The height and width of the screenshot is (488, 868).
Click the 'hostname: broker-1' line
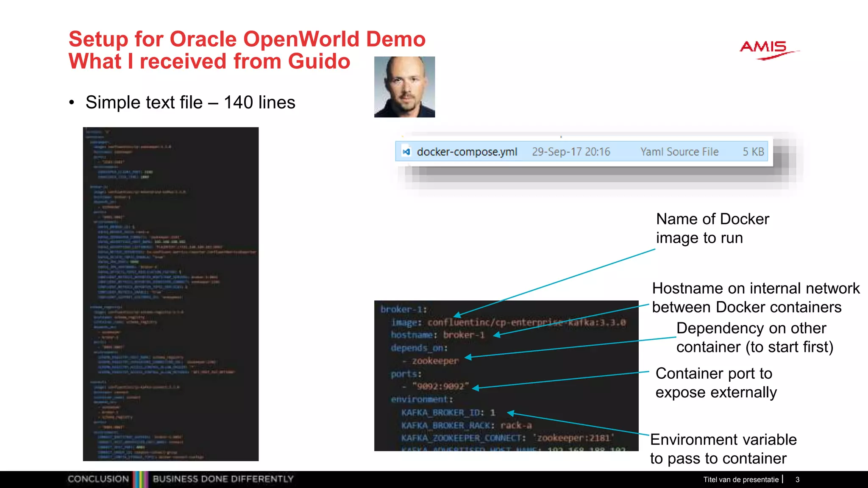click(x=437, y=335)
